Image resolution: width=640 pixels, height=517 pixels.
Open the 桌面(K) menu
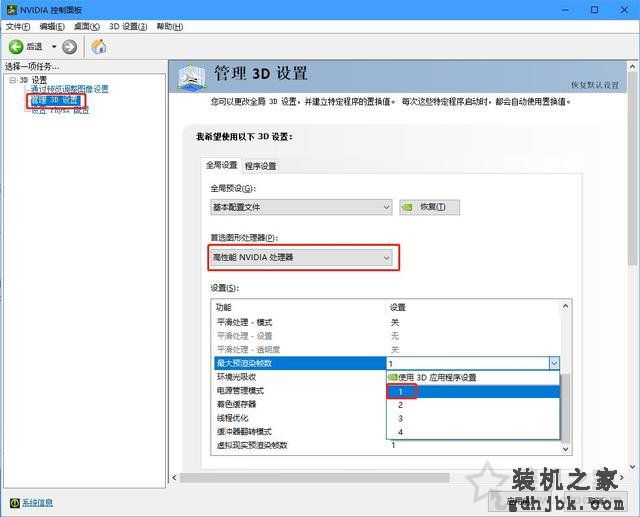(87, 27)
